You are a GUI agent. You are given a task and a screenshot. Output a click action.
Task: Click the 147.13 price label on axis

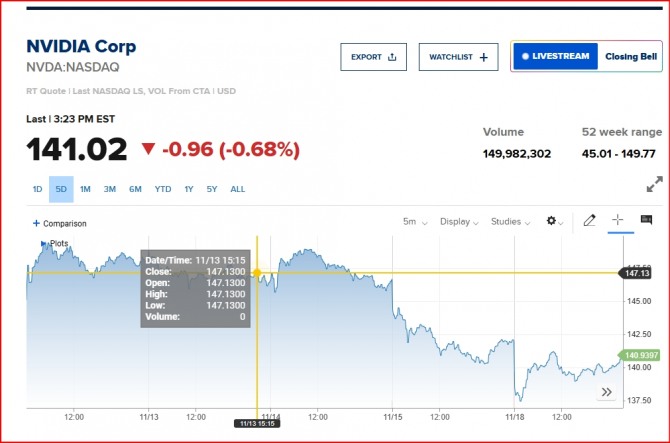click(636, 273)
